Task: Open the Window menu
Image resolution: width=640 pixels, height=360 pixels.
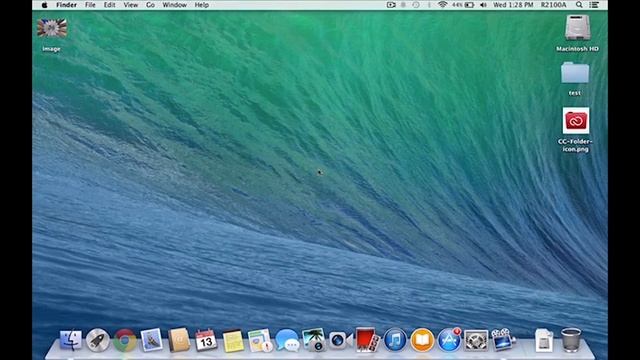Action: [174, 5]
